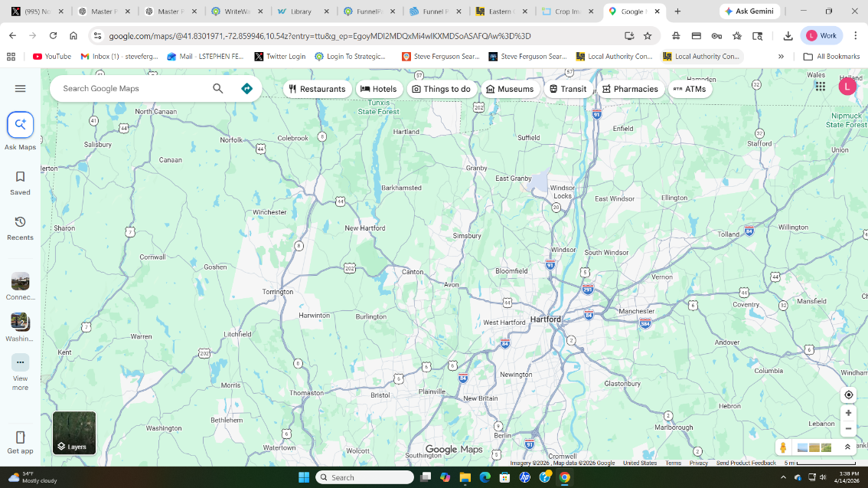Toggle the Hotels filter chip
This screenshot has height=488, width=868.
379,89
